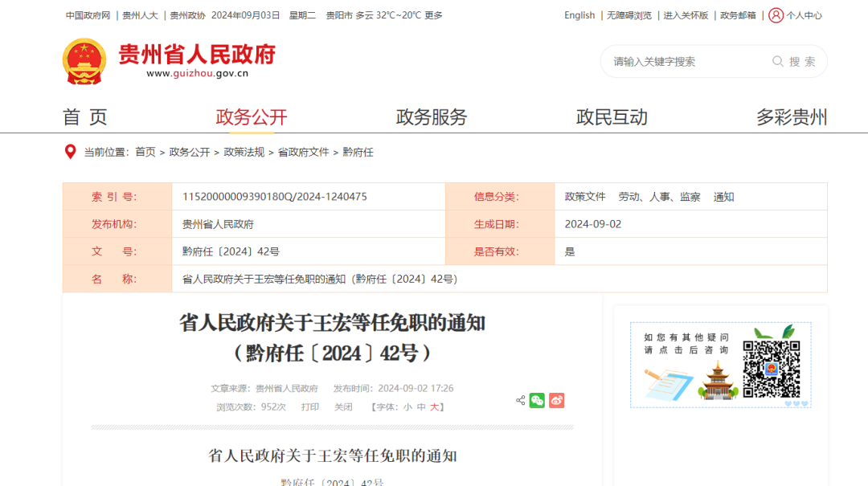Open the 多彩贵州 section
This screenshot has width=868, height=486.
[x=791, y=116]
